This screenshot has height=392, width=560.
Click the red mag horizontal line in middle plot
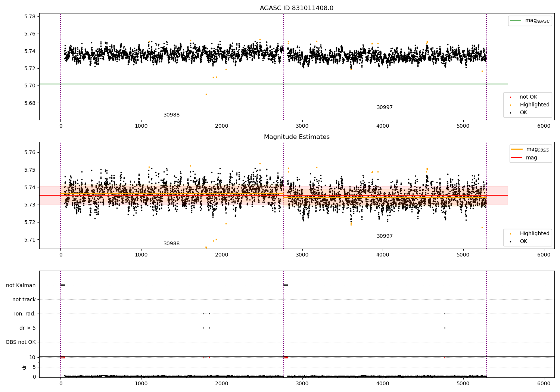click(274, 195)
